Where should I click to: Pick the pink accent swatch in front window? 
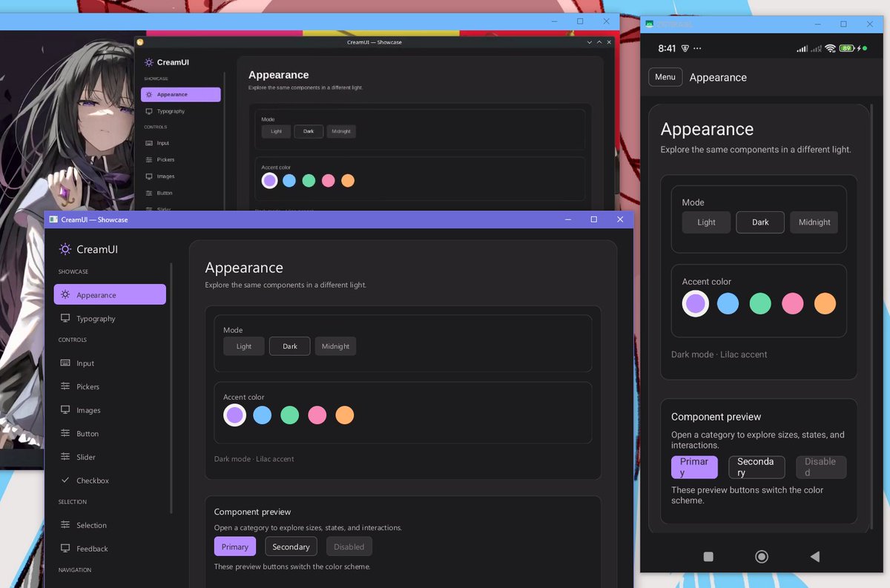coord(317,415)
